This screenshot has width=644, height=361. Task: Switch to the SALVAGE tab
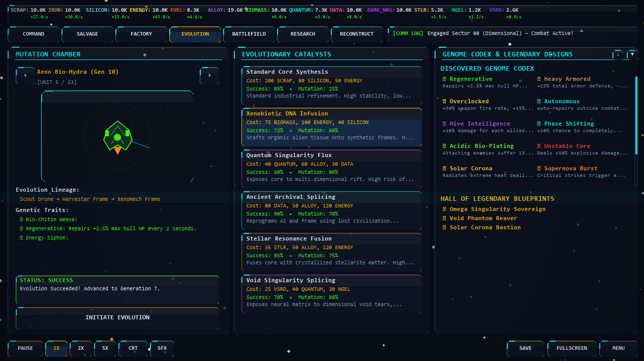[x=87, y=35]
